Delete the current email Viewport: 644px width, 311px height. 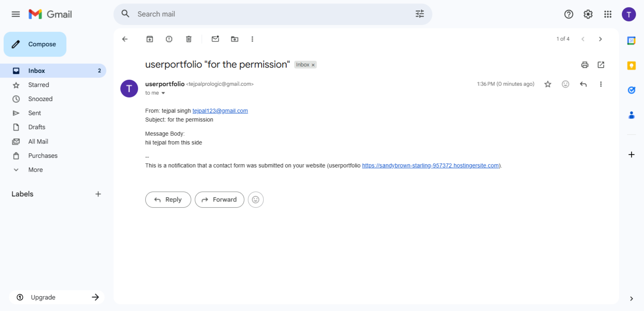[x=189, y=39]
